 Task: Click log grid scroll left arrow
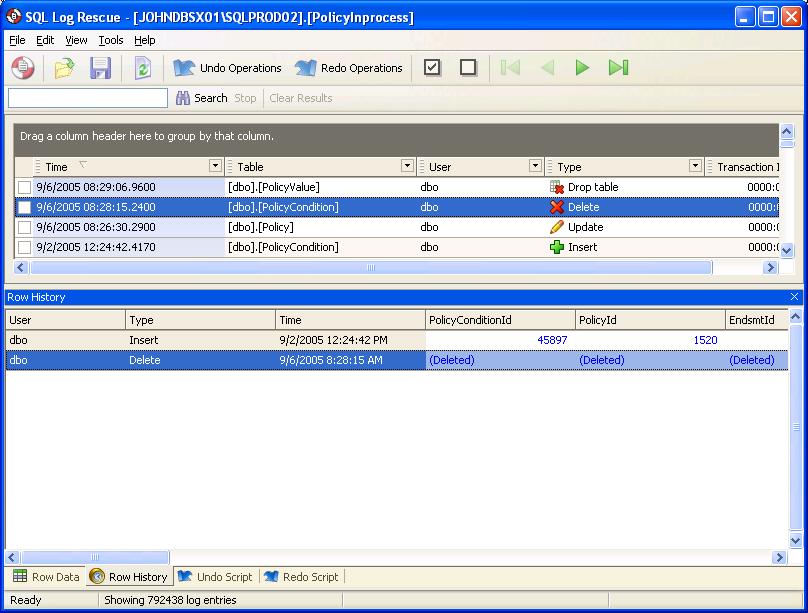(21, 267)
